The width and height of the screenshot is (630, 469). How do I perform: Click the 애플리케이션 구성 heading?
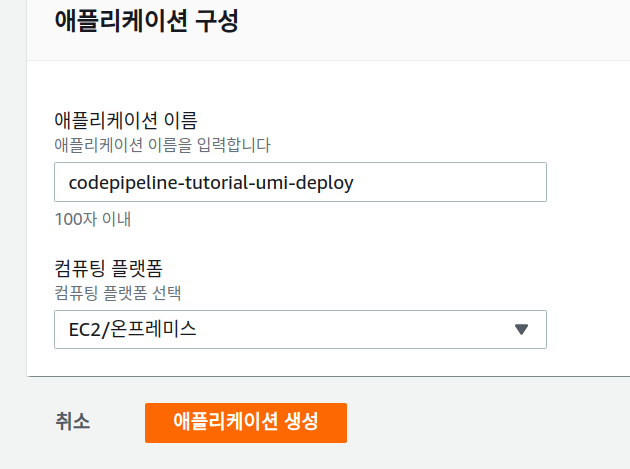click(x=147, y=20)
